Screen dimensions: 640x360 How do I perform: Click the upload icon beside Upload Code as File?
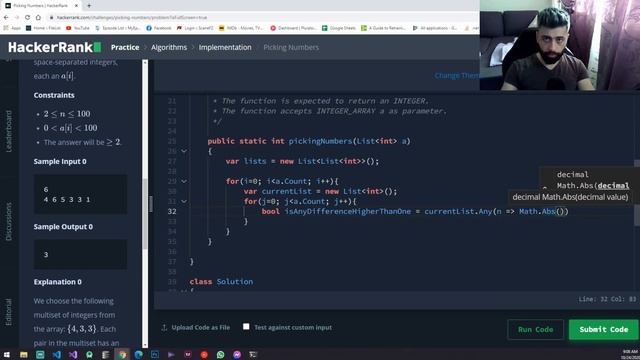point(164,327)
